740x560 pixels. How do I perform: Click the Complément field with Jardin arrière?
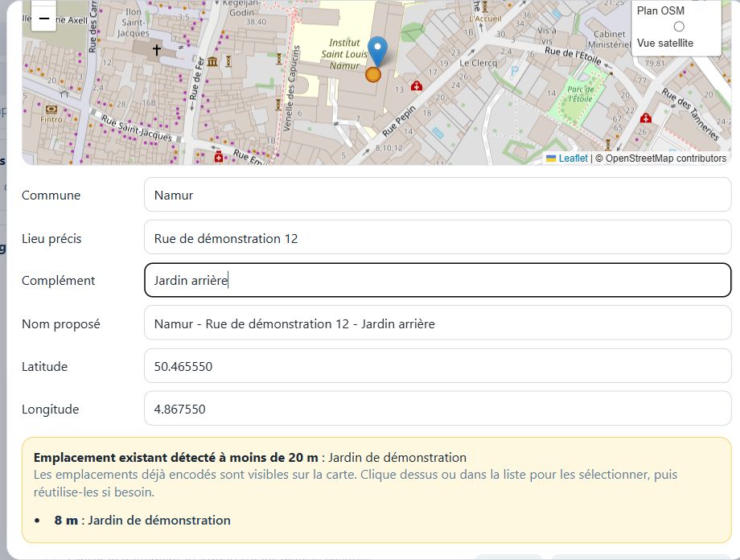438,280
